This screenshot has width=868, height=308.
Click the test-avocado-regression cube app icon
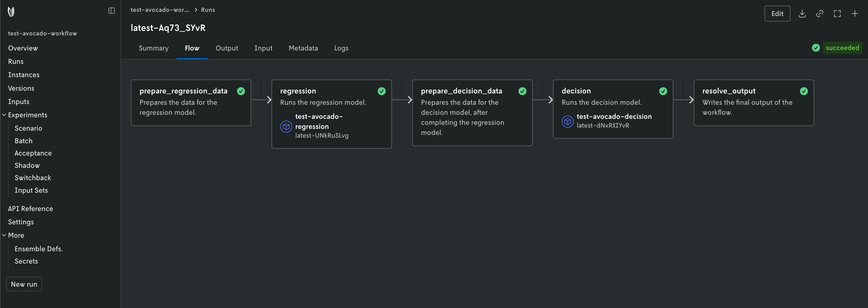pyautogui.click(x=286, y=127)
